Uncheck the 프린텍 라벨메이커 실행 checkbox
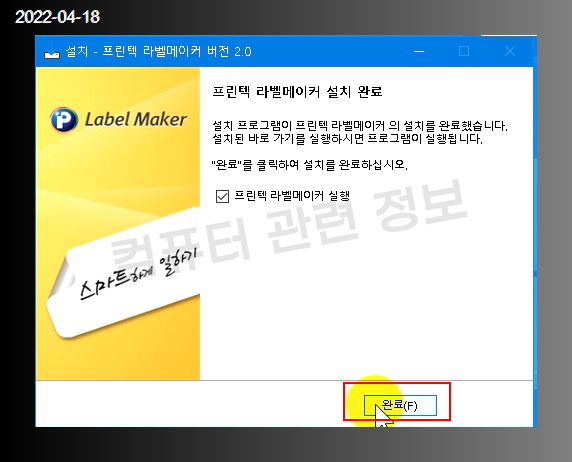Image resolution: width=572 pixels, height=462 pixels. [222, 196]
